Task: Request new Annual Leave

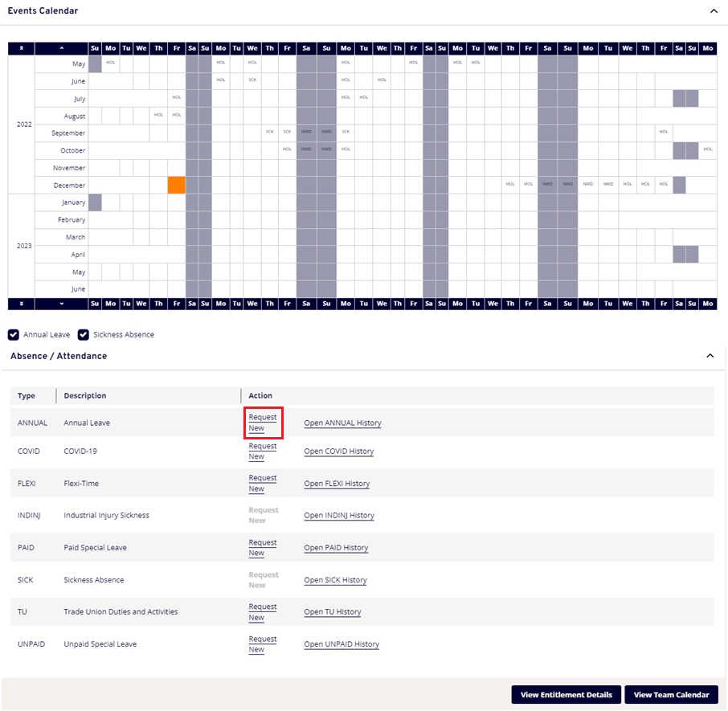Action: point(262,423)
